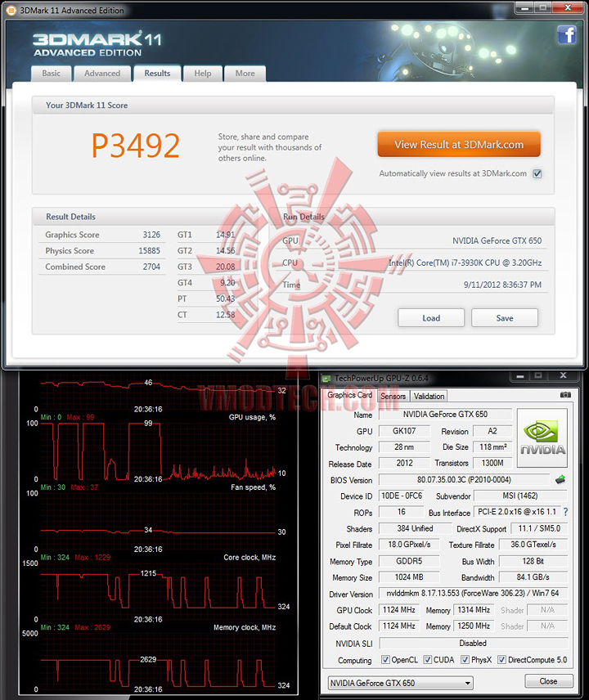Screen dimensions: 589x700
Task: Click the GPU-Z screenshot camera icon
Action: pyautogui.click(x=565, y=395)
